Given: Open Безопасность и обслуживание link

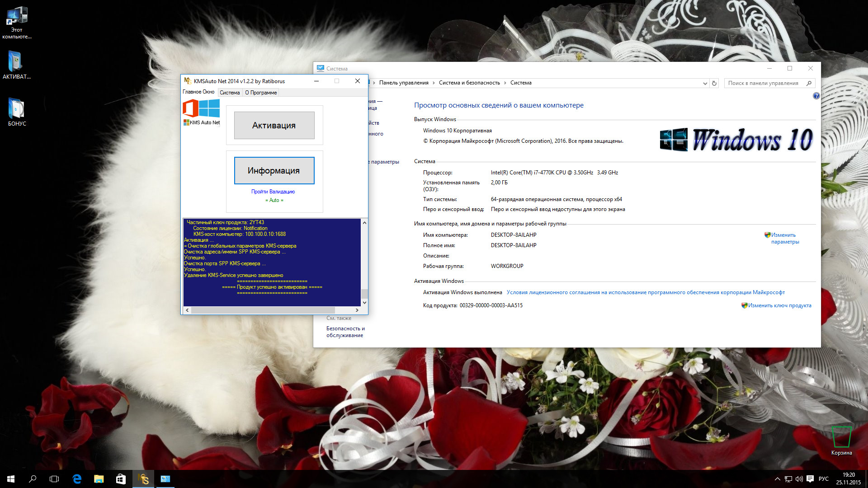Looking at the screenshot, I should click(x=345, y=332).
